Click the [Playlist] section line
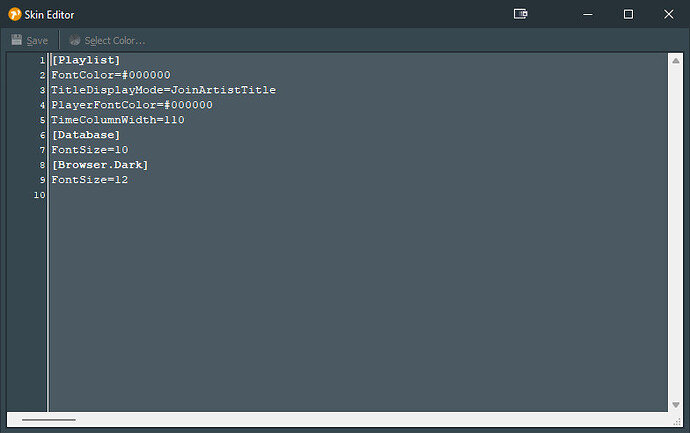This screenshot has height=433, width=690. pyautogui.click(x=85, y=60)
